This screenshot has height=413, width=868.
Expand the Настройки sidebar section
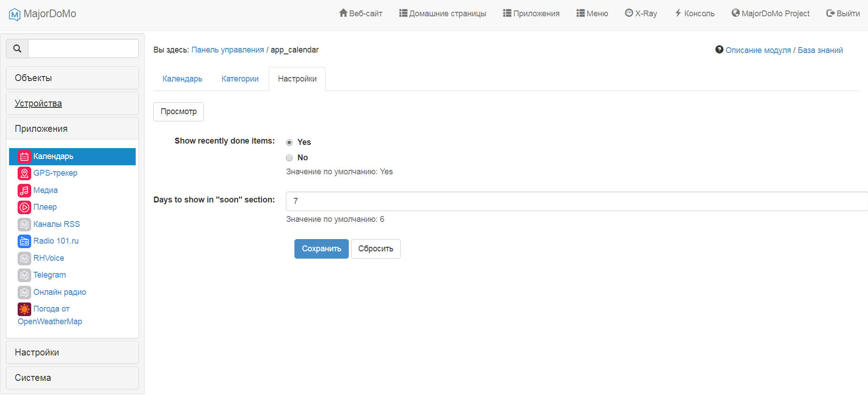coord(72,352)
